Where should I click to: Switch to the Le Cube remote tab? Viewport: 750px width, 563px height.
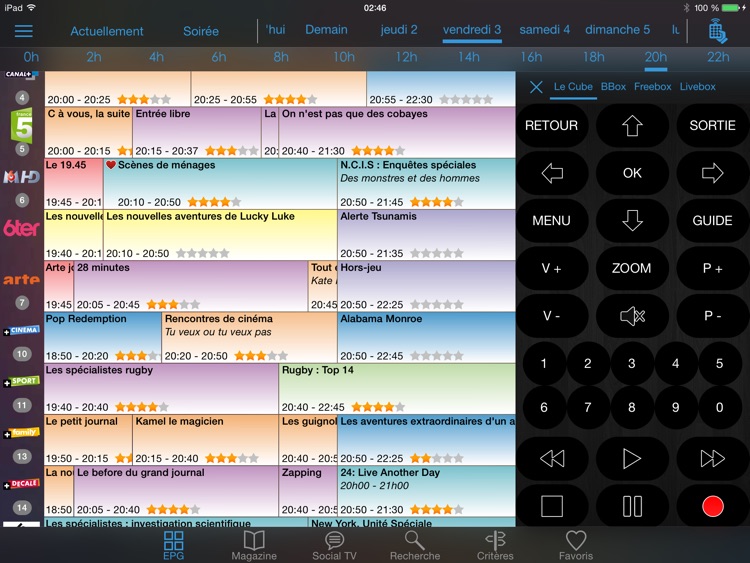[x=573, y=87]
